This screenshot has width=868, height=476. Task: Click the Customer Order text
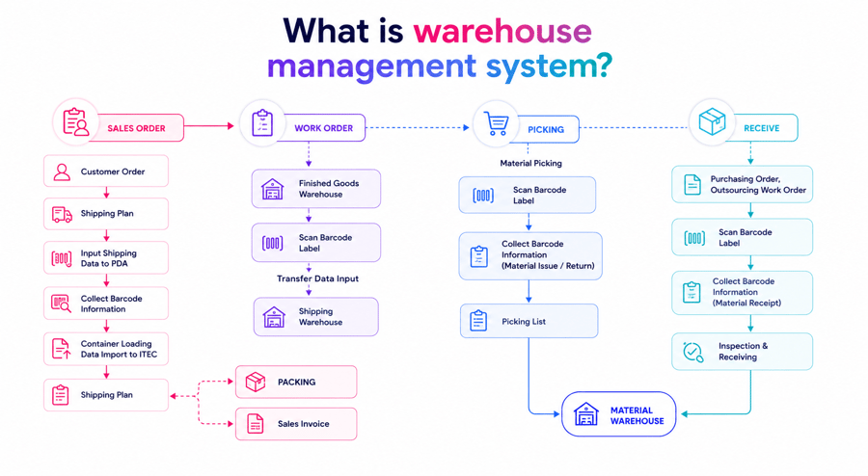[x=113, y=172]
